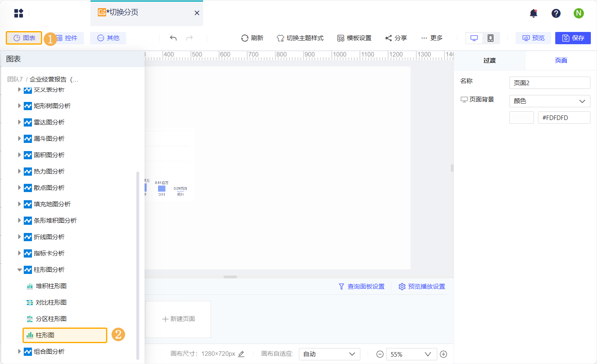The image size is (597, 364).
Task: Open the 图表 panel button
Action: click(x=24, y=38)
